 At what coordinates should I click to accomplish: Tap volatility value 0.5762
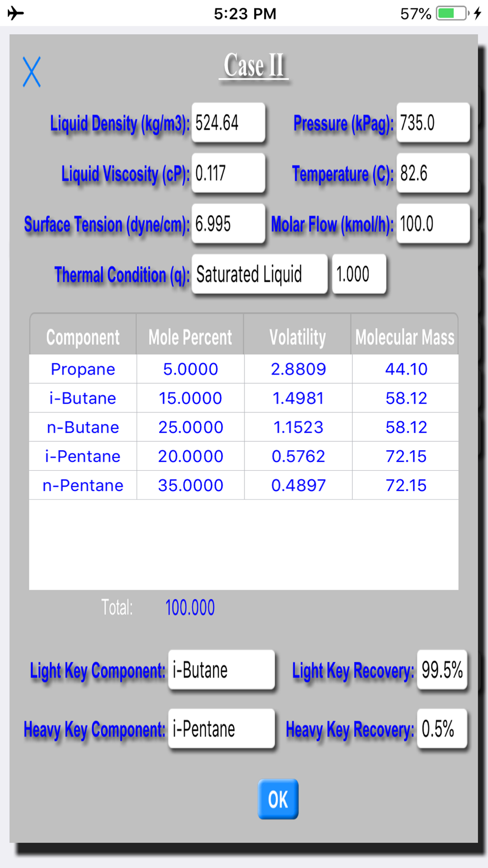298,456
